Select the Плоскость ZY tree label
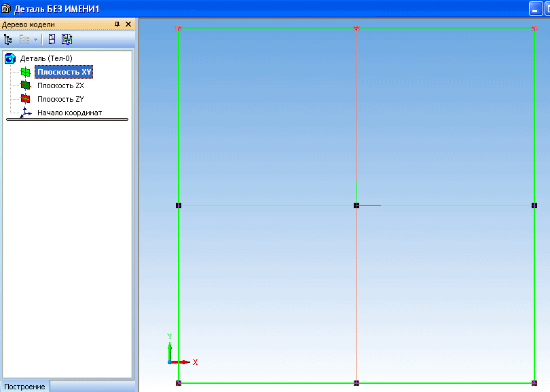 point(60,99)
